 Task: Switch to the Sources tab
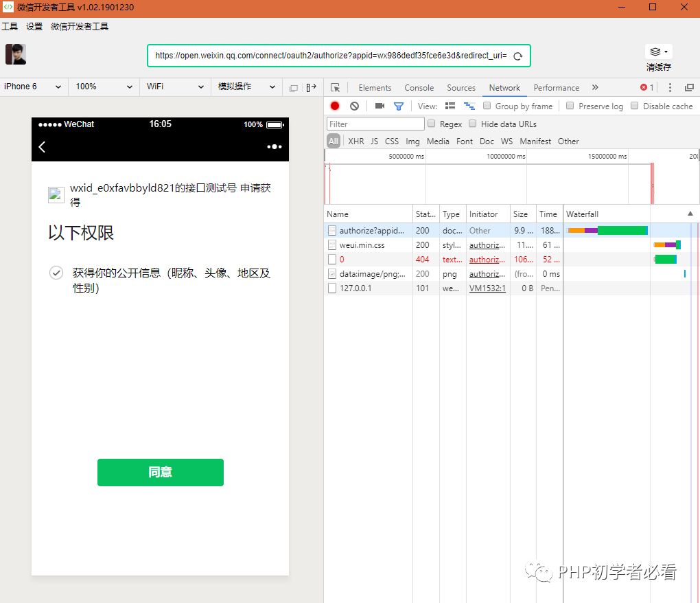[x=460, y=88]
